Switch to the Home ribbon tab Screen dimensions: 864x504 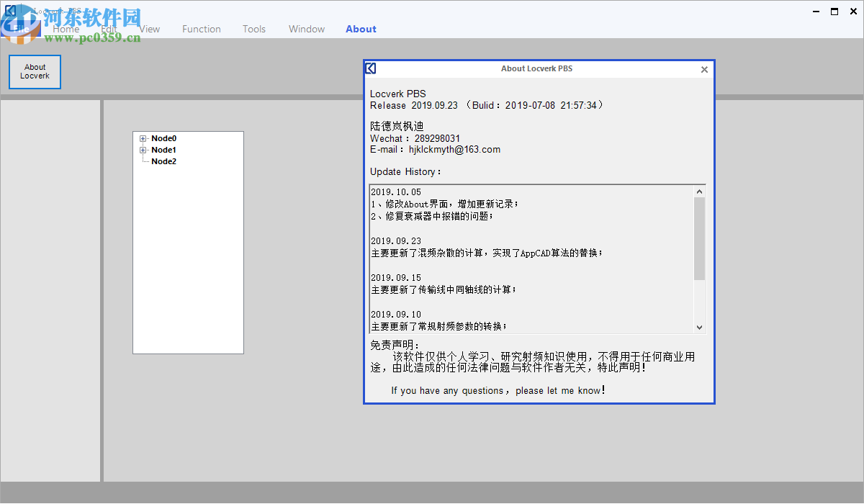(66, 29)
